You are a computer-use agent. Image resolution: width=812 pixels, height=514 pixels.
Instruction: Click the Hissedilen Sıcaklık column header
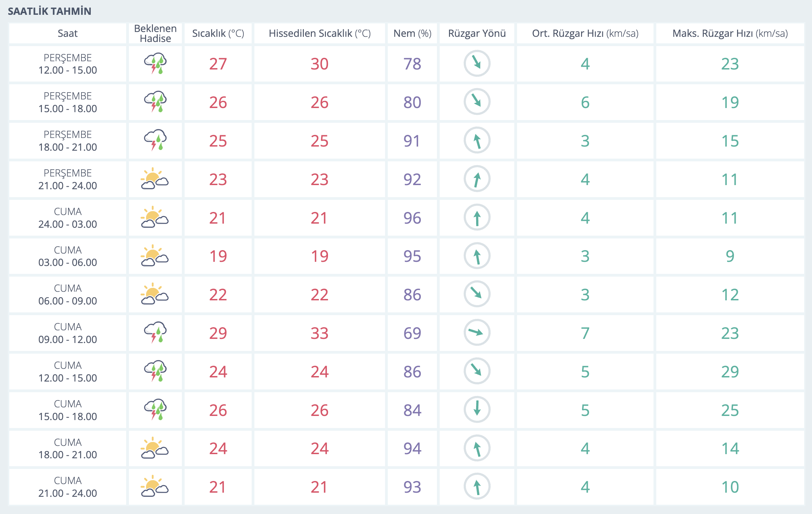pos(319,33)
